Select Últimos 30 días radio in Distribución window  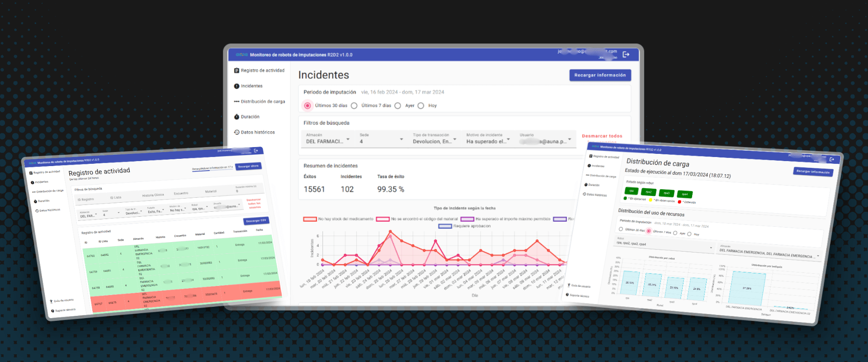coord(621,229)
